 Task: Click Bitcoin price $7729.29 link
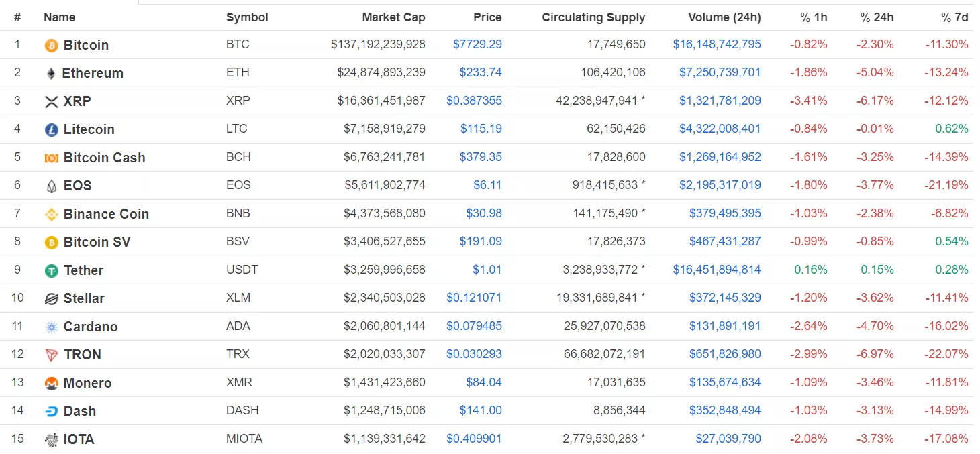pos(477,45)
